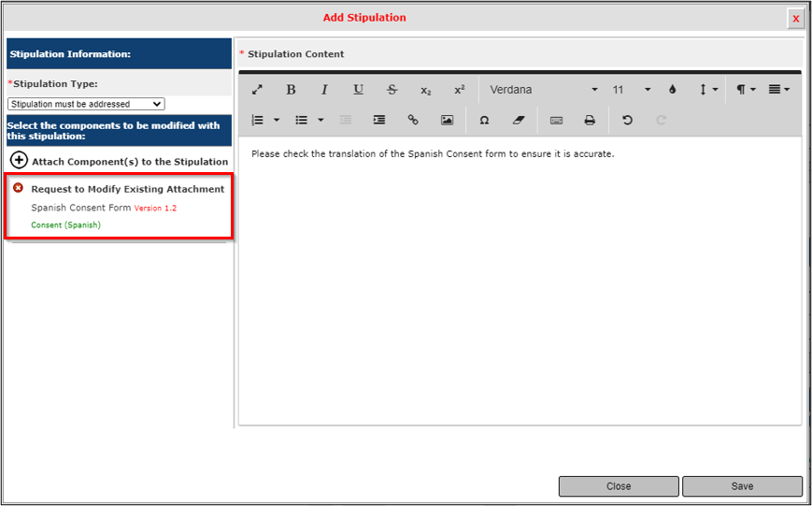Apply subscript formatting
The width and height of the screenshot is (812, 506).
[426, 90]
